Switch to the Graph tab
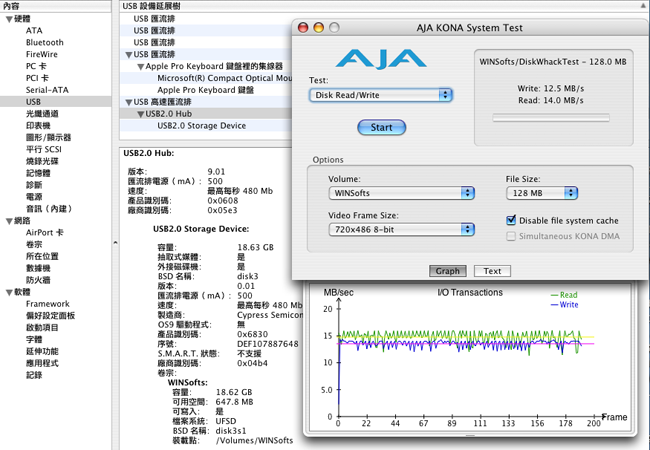Viewport: 650px width, 450px height. click(x=448, y=271)
